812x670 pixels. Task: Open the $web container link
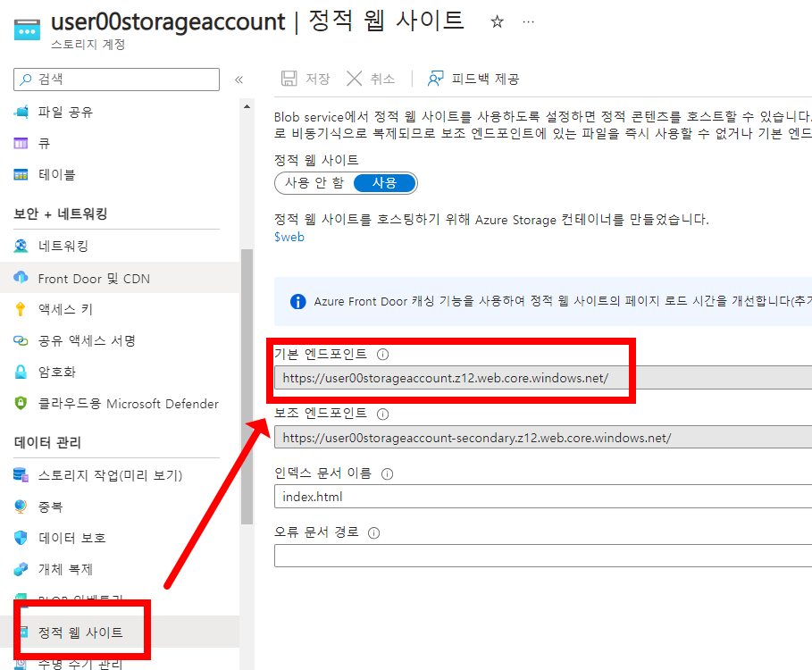pos(289,237)
